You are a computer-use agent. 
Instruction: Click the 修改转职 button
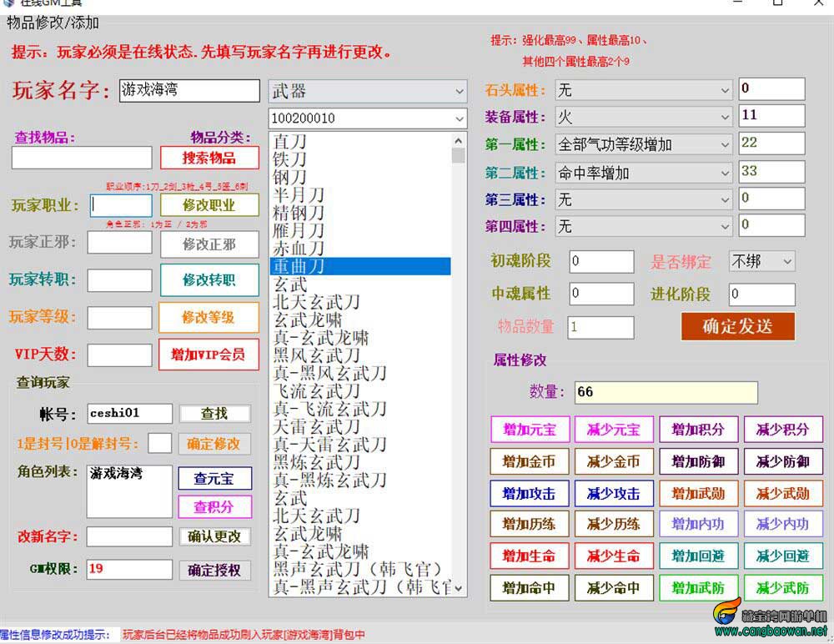click(209, 280)
